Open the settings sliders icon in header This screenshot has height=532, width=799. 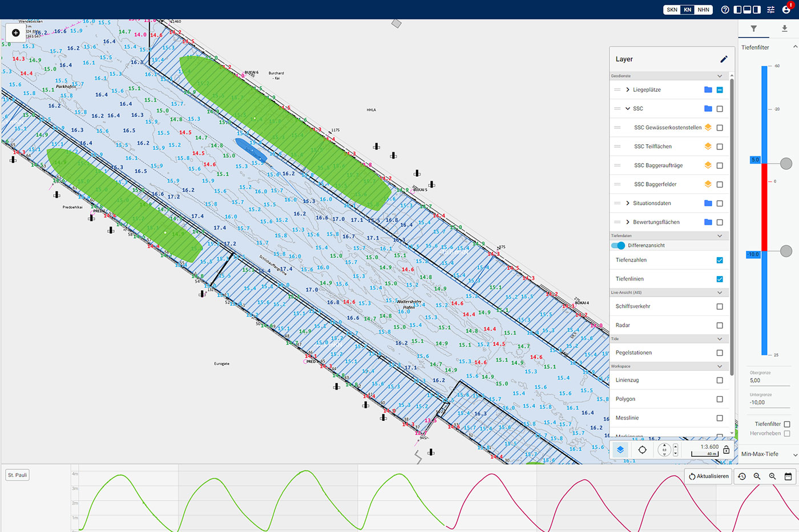770,10
